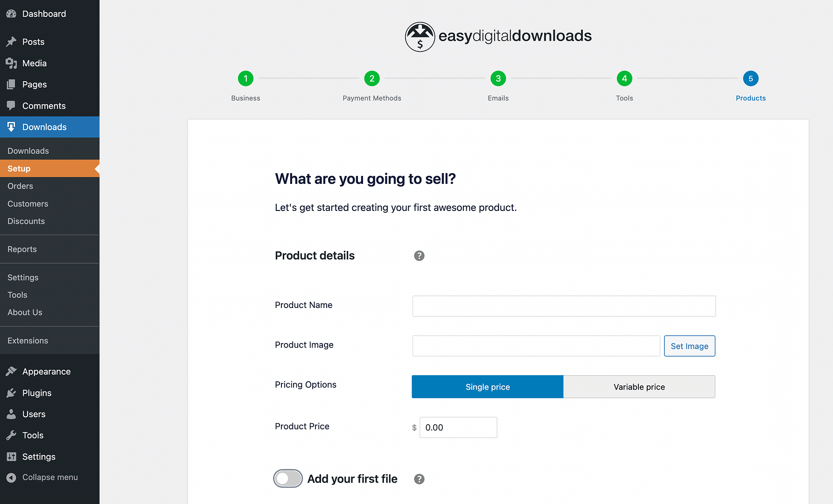Select Variable price pricing option
The height and width of the screenshot is (504, 833).
(x=639, y=387)
